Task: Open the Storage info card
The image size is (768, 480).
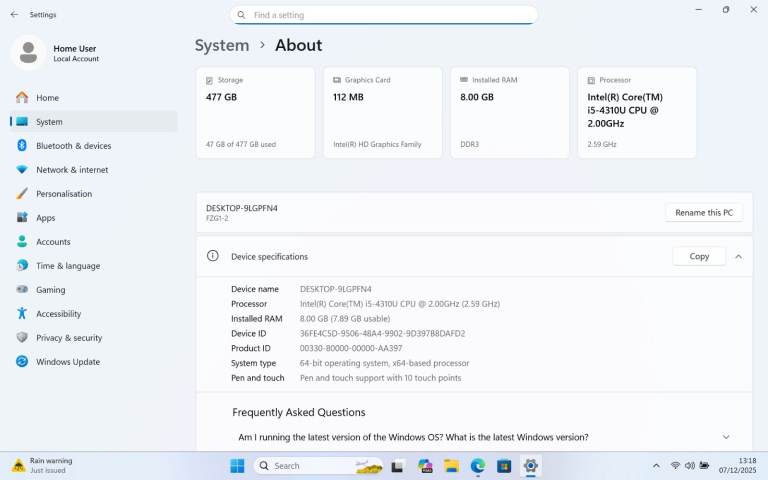Action: point(255,113)
